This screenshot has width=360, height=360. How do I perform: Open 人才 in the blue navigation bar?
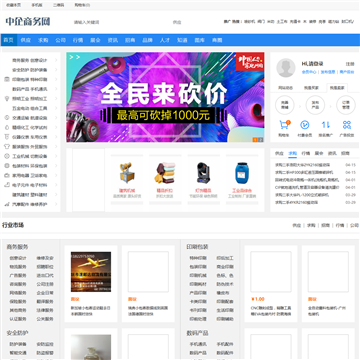165,40
